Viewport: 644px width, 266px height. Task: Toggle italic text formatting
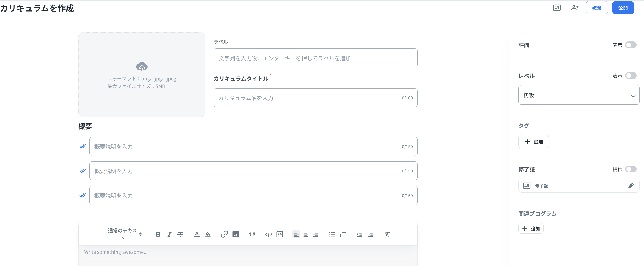click(x=169, y=234)
